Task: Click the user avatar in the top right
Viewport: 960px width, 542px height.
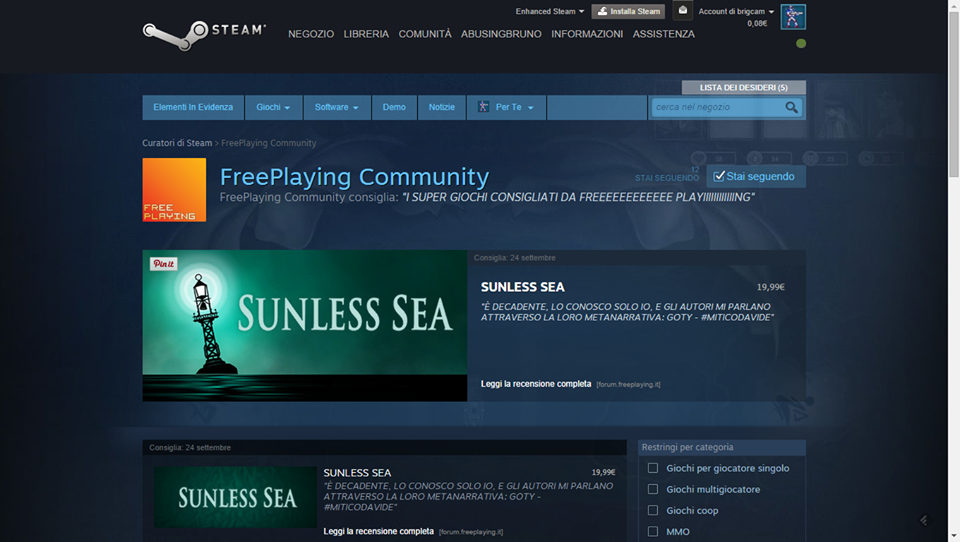Action: pos(793,16)
